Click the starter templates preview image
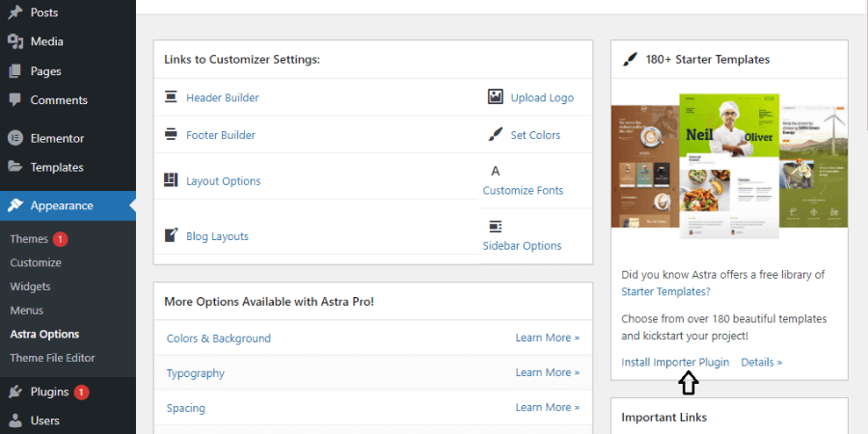 click(730, 166)
